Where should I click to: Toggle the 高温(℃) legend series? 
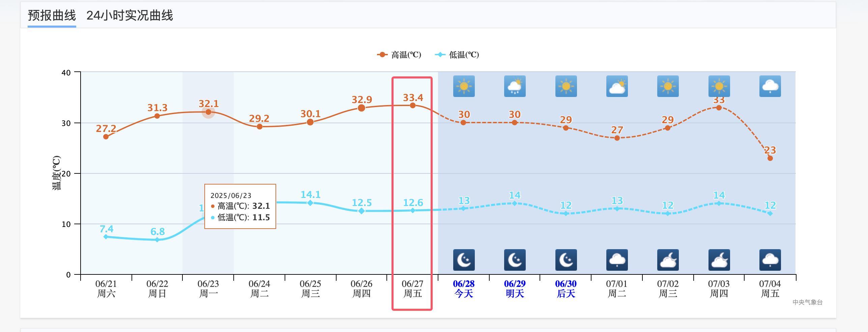(x=399, y=55)
